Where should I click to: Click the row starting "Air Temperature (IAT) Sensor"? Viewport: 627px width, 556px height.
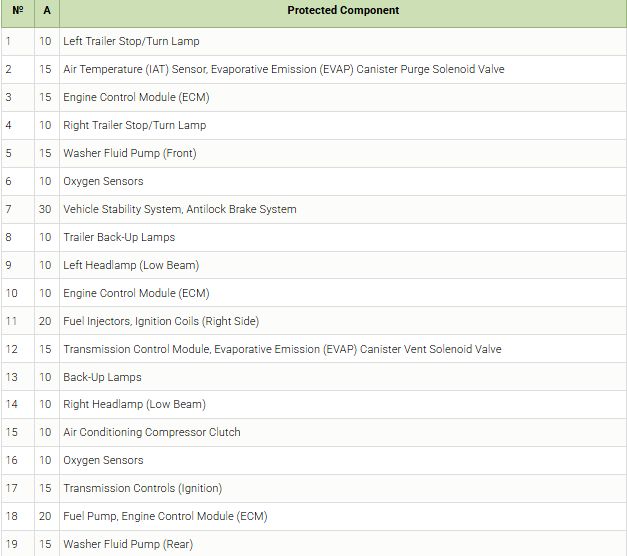click(x=283, y=69)
